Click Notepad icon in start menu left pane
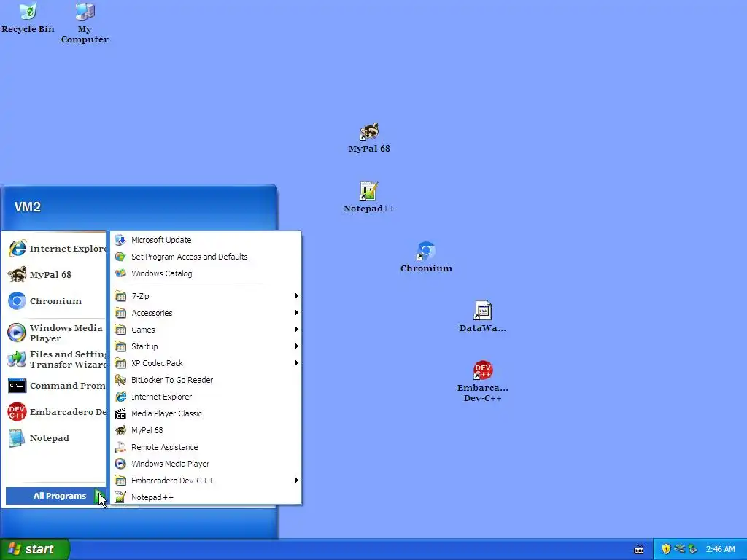 tap(18, 438)
